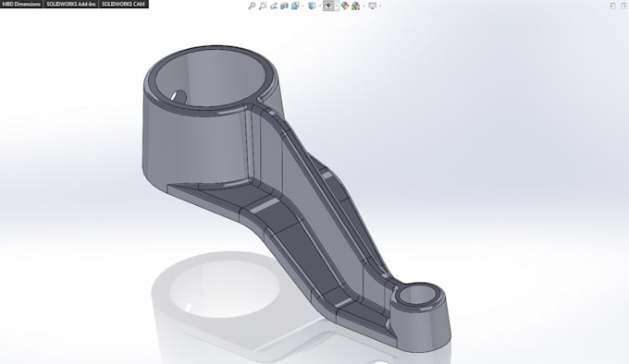Screen dimensions: 629x364
Task: Expand the Display Style dropdown arrow
Action: pos(320,6)
